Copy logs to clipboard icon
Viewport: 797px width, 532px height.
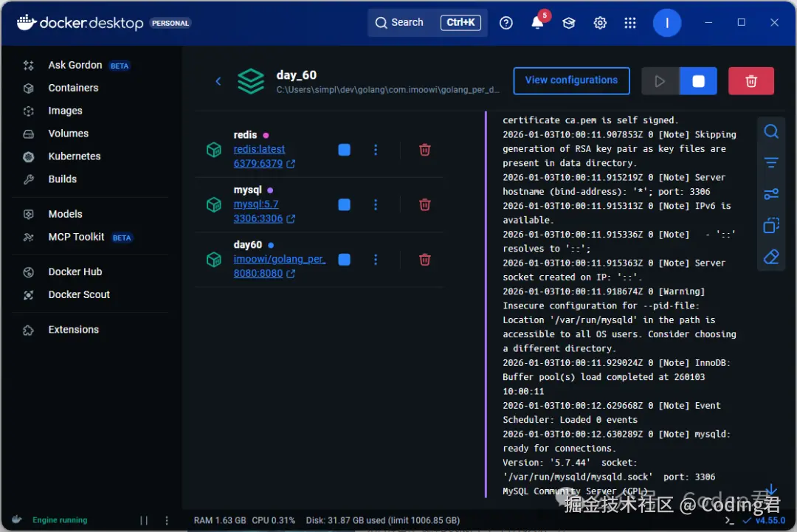click(x=771, y=225)
